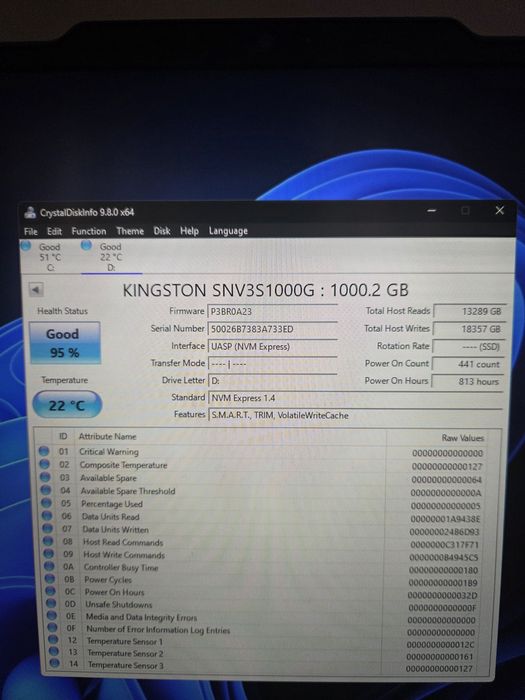Click the Temperature Sensor 2 attribute name
The image size is (525, 700).
125,653
